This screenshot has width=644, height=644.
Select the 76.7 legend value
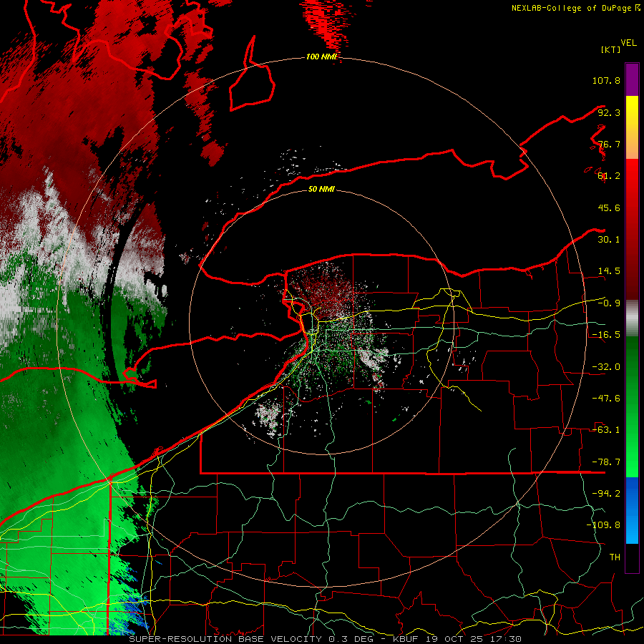[x=609, y=144]
